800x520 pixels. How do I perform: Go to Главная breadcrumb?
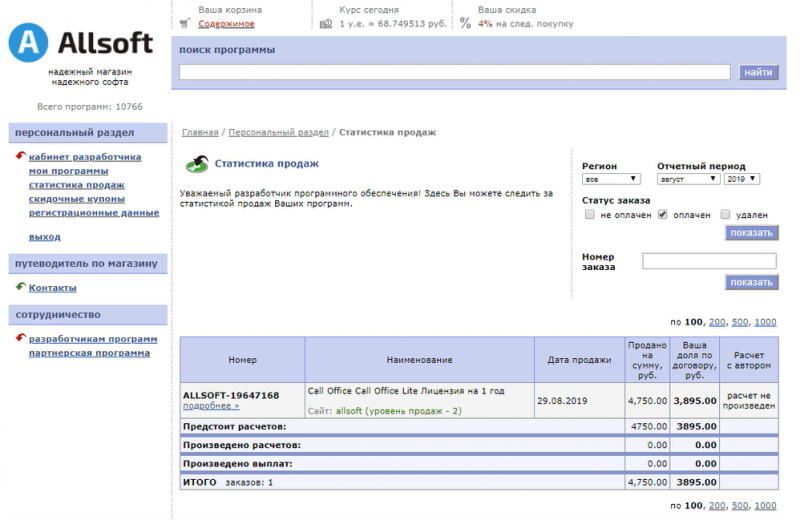click(x=200, y=132)
